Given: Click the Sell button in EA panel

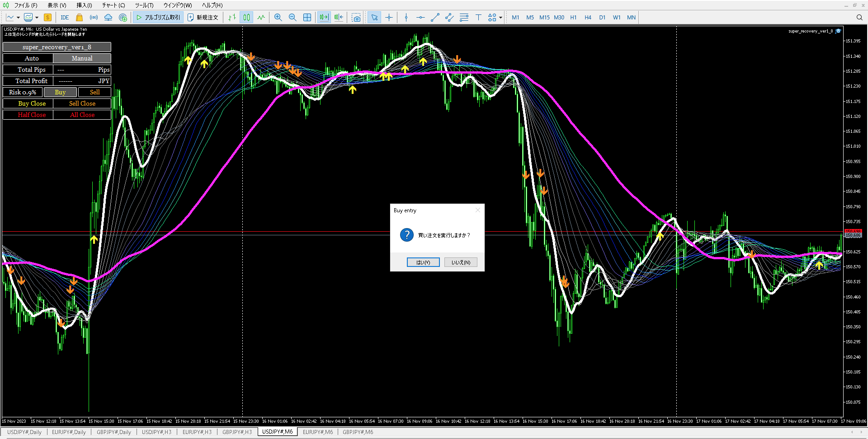Looking at the screenshot, I should pos(94,92).
